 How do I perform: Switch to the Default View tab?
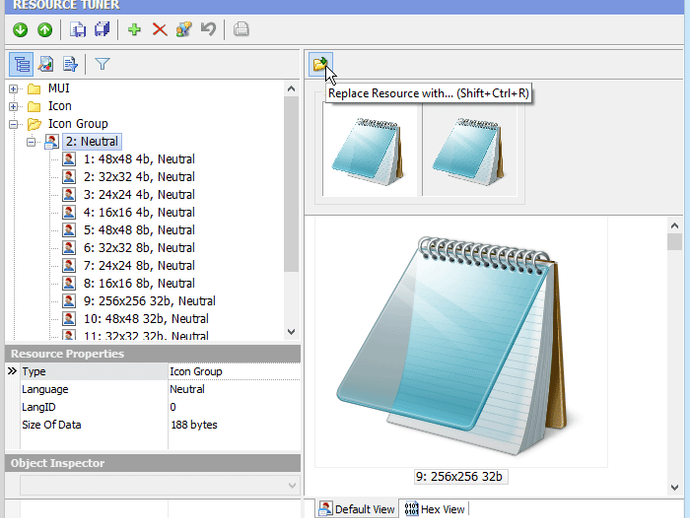[357, 509]
